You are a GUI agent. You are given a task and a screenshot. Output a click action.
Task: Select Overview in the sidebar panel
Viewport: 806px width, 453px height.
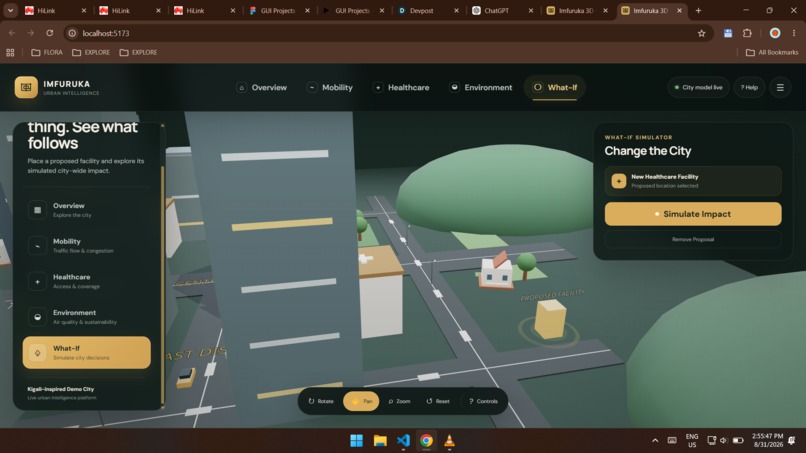click(86, 210)
